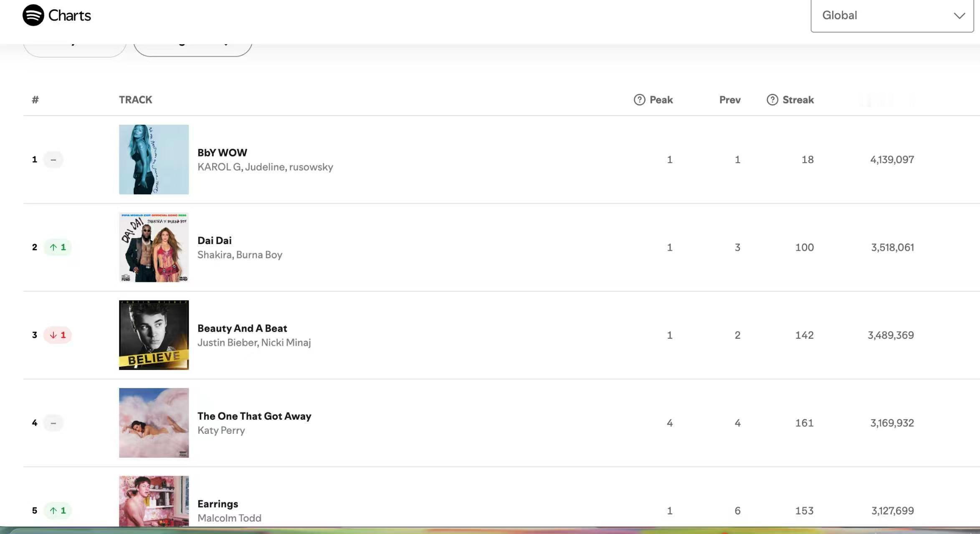Image resolution: width=980 pixels, height=534 pixels.
Task: Click red down-arrow badge for Beauty And A Beat
Action: 58,335
